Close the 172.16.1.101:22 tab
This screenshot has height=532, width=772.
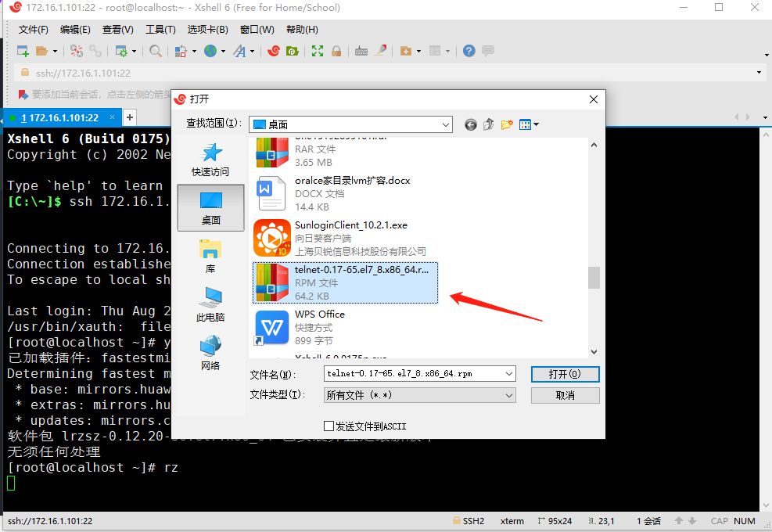point(113,117)
